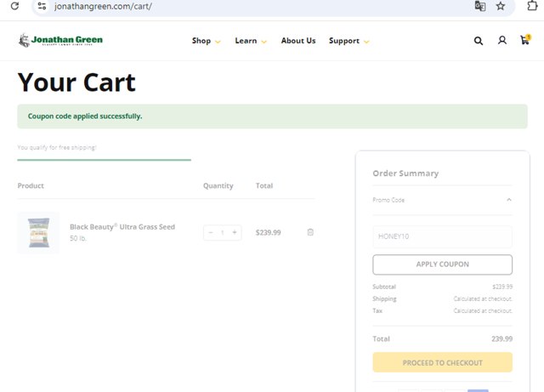Select 'Coupon code applied successfully.' message

click(85, 116)
